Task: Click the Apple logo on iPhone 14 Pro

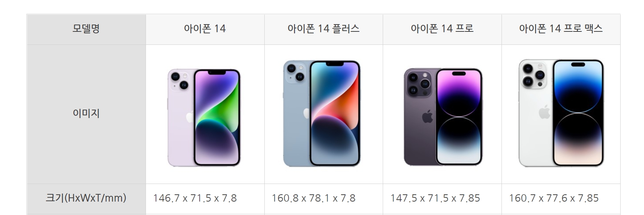Action: [x=428, y=117]
